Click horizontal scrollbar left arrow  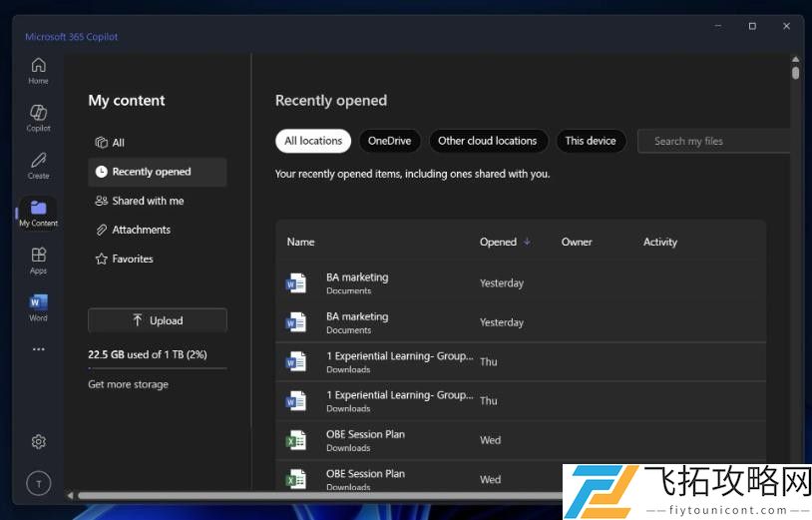pyautogui.click(x=71, y=496)
